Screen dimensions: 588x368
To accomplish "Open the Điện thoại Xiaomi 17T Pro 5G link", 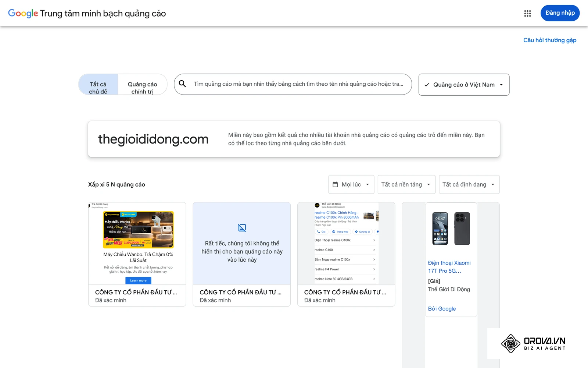I will point(449,267).
